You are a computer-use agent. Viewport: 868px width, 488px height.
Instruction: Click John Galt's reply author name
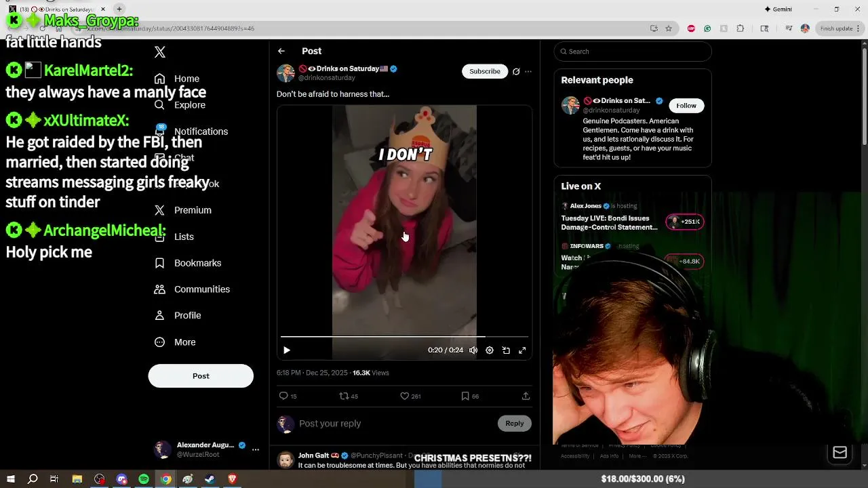click(313, 455)
